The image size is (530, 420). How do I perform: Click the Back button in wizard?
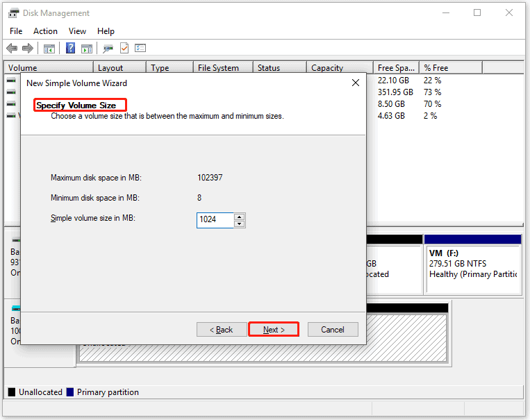(222, 330)
